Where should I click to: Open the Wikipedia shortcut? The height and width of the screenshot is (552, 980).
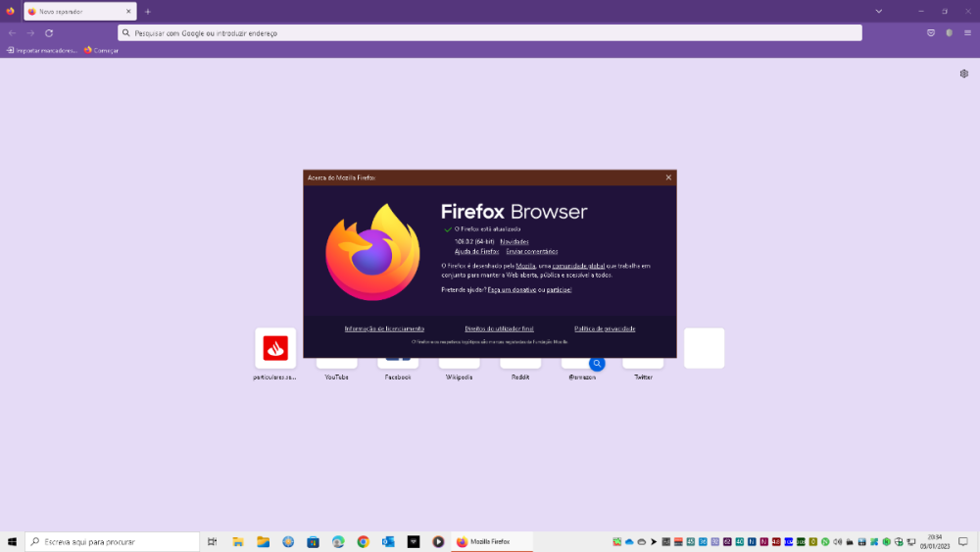pyautogui.click(x=459, y=370)
